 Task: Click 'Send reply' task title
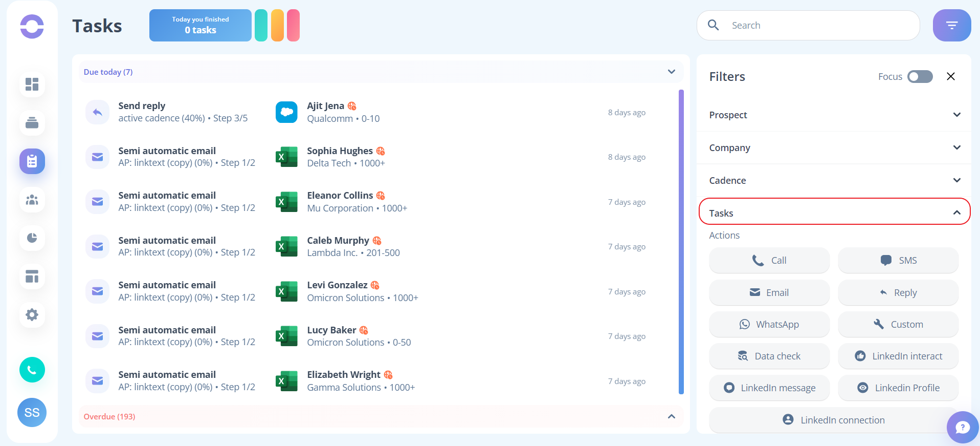(x=142, y=106)
